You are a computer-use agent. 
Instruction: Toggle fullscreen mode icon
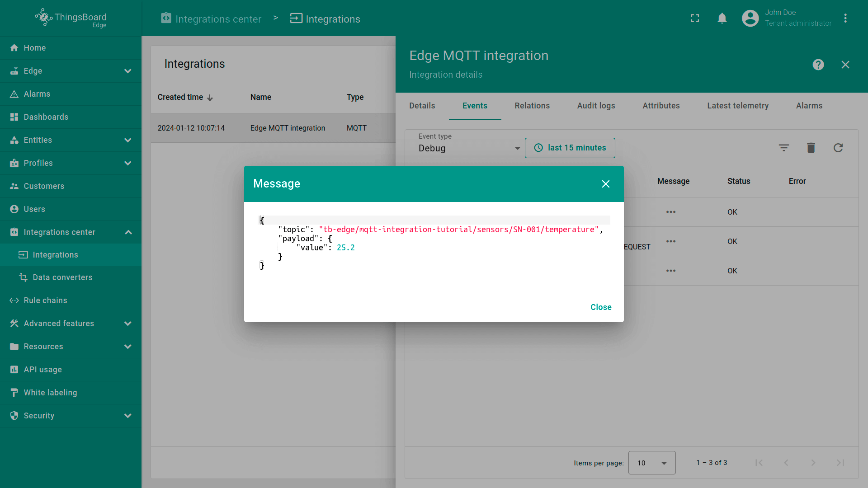tap(695, 19)
